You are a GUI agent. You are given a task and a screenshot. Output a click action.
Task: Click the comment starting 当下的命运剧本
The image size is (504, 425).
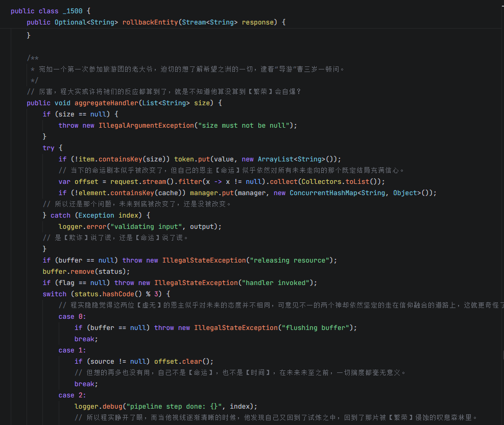[x=231, y=171]
